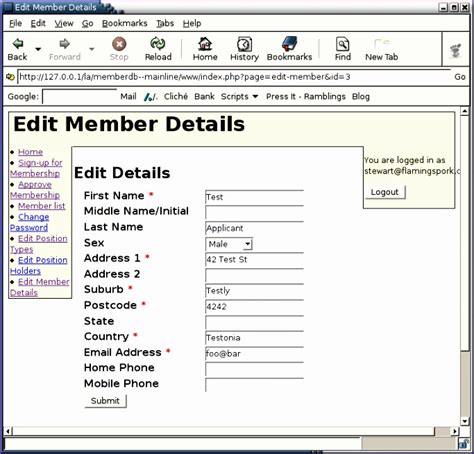Go to the Home toolbar icon

205,44
